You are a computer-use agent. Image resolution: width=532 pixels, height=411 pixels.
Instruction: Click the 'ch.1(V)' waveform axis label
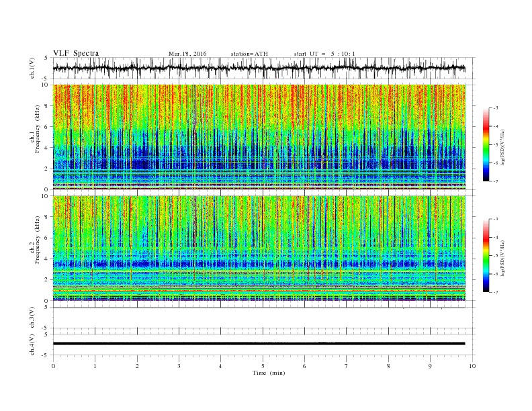32,68
